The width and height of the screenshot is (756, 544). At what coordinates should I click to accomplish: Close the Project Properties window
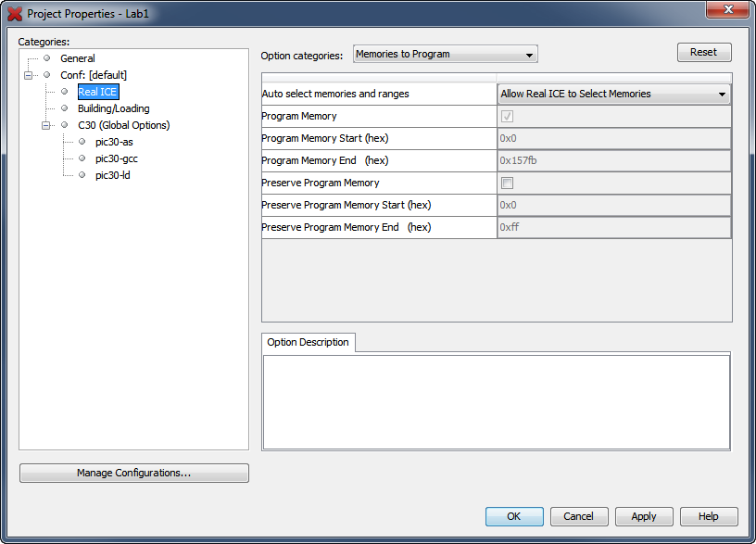tap(727, 10)
